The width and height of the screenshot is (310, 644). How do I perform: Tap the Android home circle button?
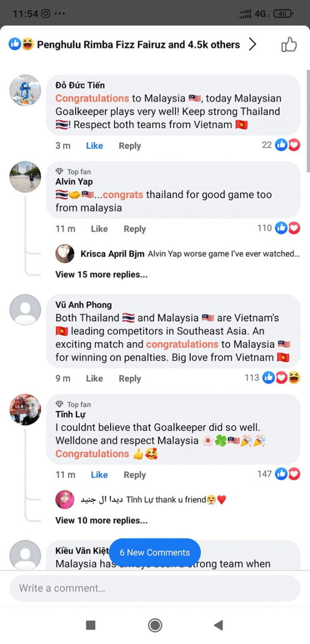(155, 625)
